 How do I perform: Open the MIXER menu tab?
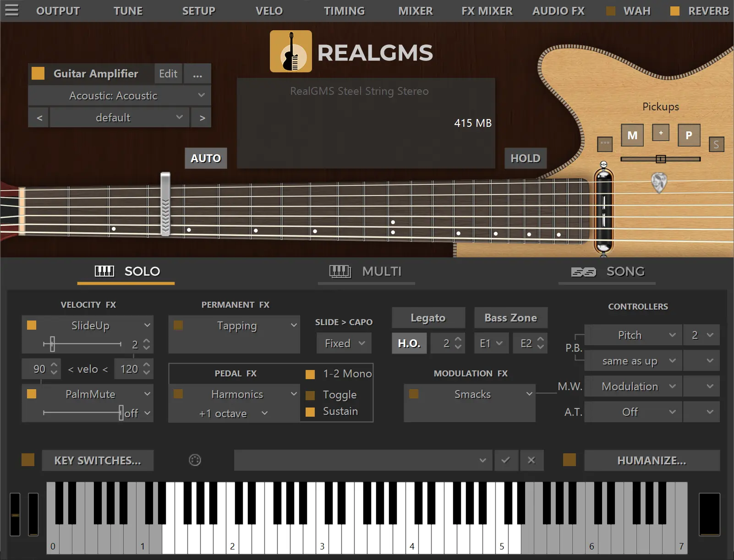coord(415,11)
